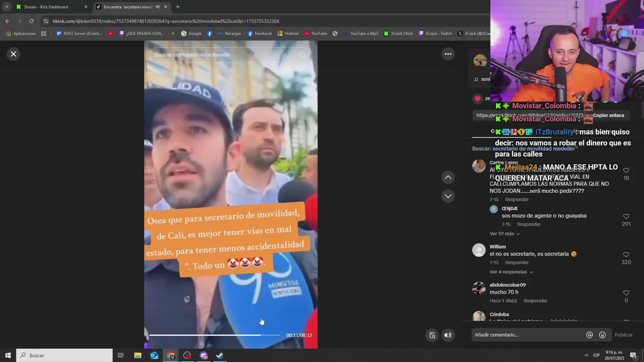Expand 'Ver 97 más' replies
Viewport: 644px width, 362px height.
coord(505,234)
